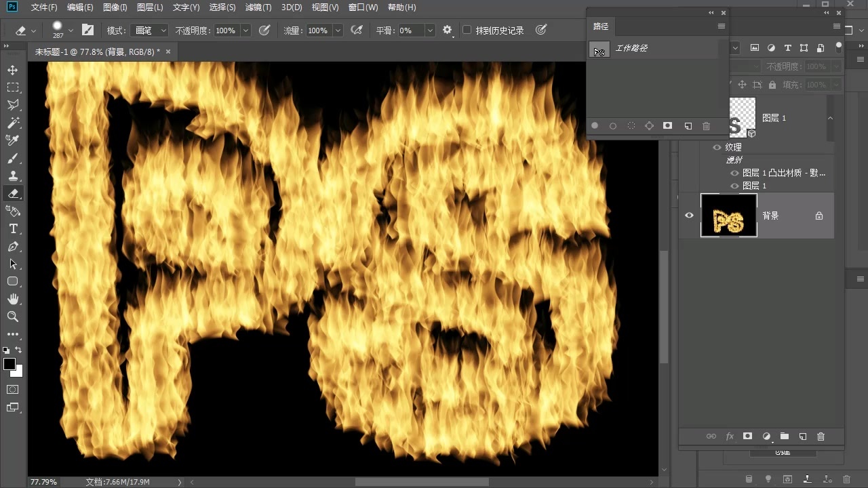This screenshot has height=488, width=868.
Task: Toggle visibility of 图层 1 凸出材质 texture
Action: [x=734, y=173]
